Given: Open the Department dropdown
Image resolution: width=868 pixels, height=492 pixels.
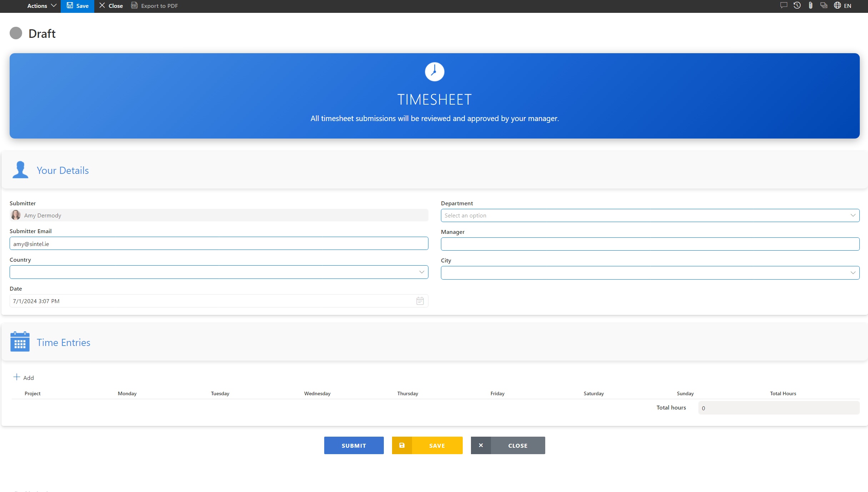Looking at the screenshot, I should pos(853,215).
